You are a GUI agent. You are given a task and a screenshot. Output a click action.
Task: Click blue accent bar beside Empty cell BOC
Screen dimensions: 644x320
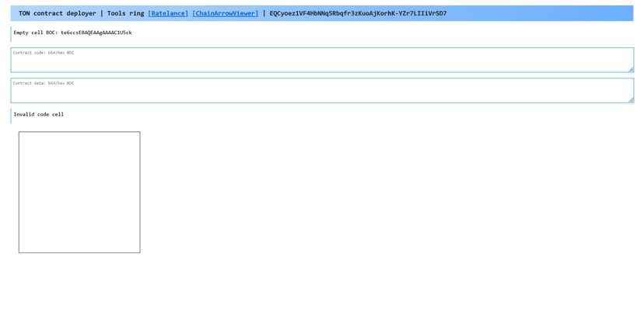(x=11, y=33)
